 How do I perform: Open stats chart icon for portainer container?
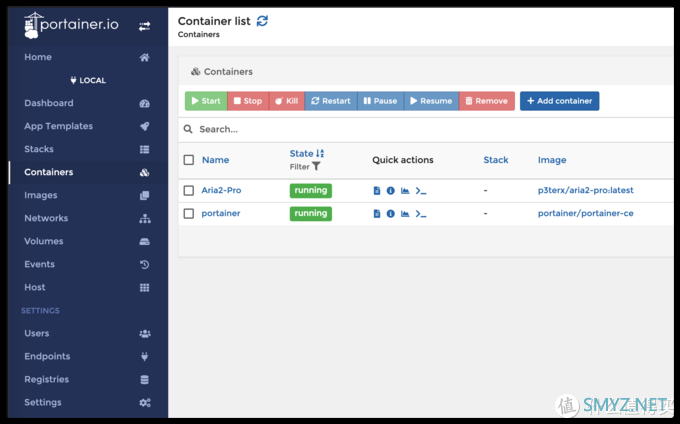click(405, 214)
